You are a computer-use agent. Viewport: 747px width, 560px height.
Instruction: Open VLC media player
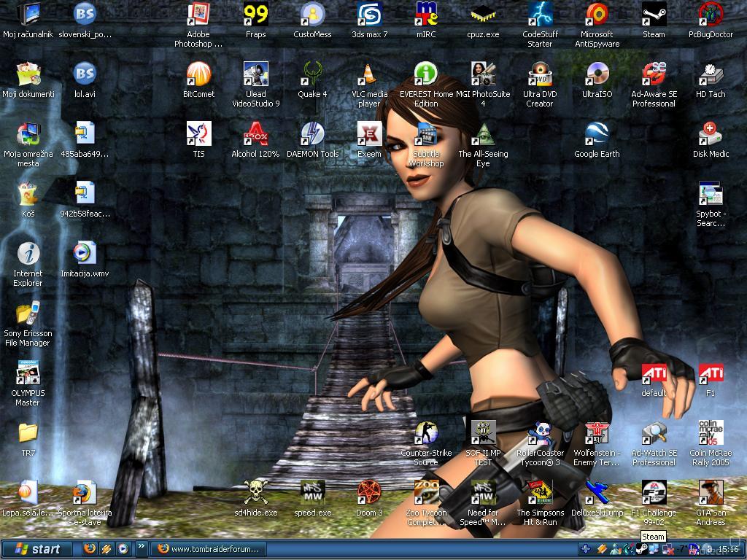pos(370,85)
